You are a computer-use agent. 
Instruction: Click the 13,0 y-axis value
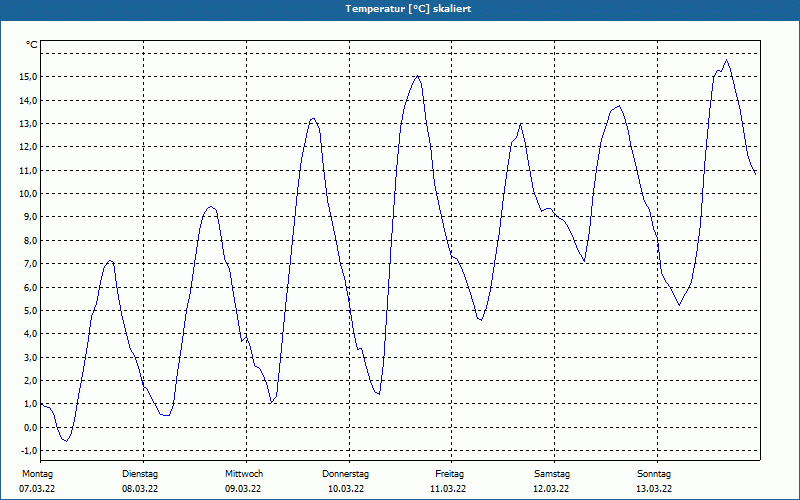pos(28,123)
